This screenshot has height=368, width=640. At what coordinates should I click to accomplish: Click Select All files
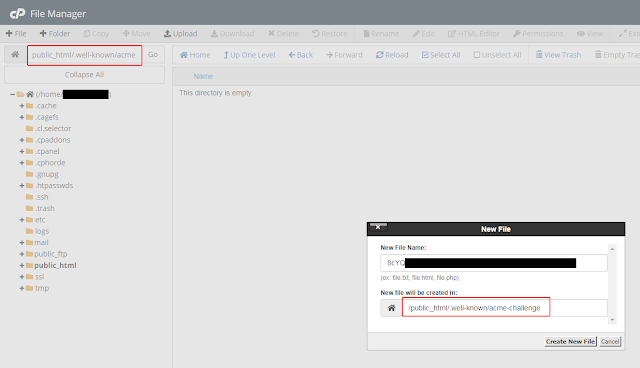(x=441, y=55)
